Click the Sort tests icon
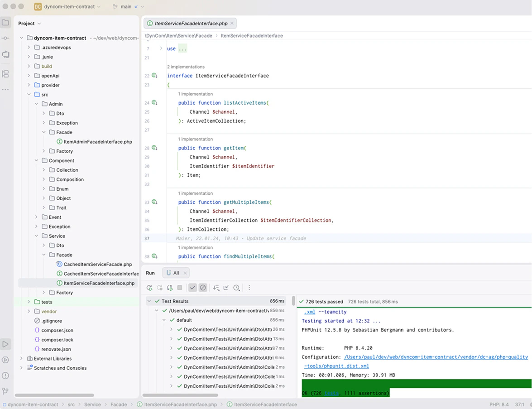The height and width of the screenshot is (409, 532). click(216, 288)
